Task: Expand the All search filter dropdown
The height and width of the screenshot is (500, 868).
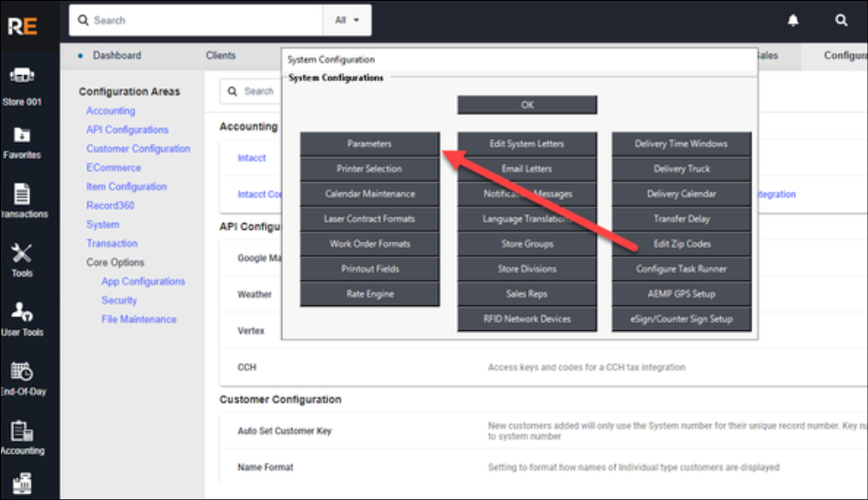Action: click(347, 20)
